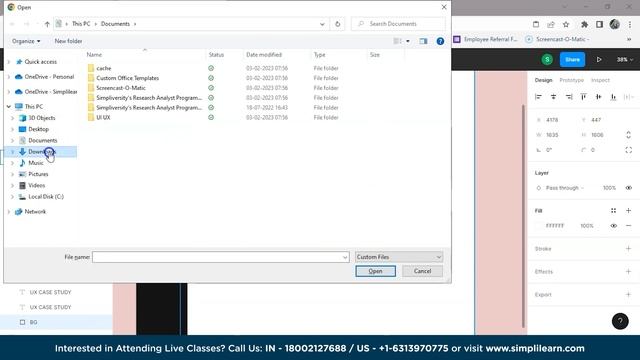Select This PC in the address path

click(x=81, y=24)
